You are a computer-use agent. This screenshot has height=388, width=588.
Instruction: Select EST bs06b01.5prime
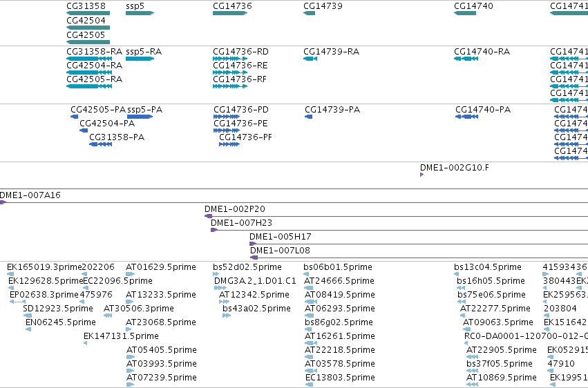coord(338,267)
